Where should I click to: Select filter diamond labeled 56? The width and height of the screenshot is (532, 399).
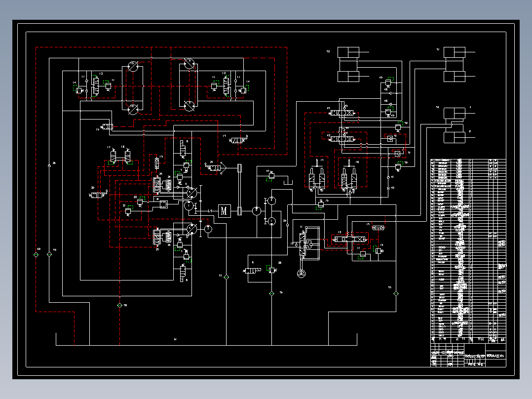[x=272, y=293]
